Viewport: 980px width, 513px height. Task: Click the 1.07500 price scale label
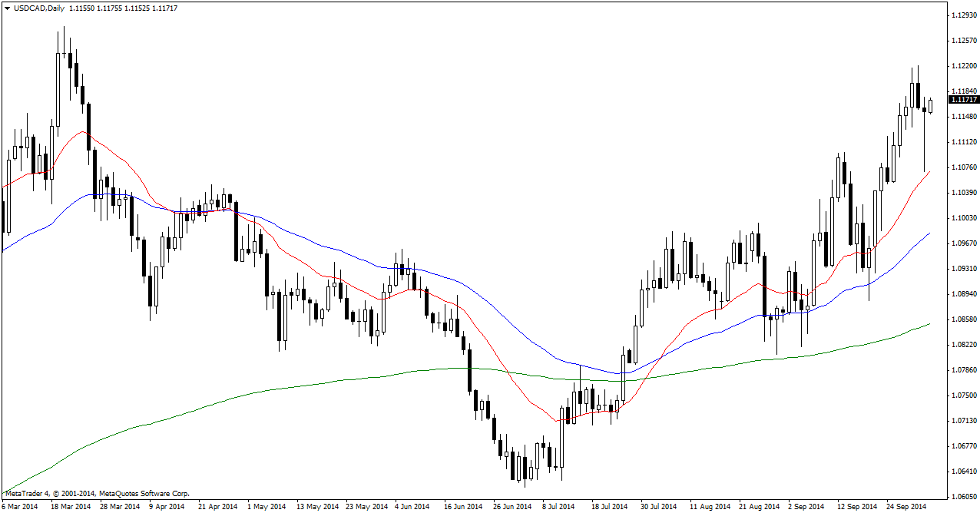click(963, 396)
